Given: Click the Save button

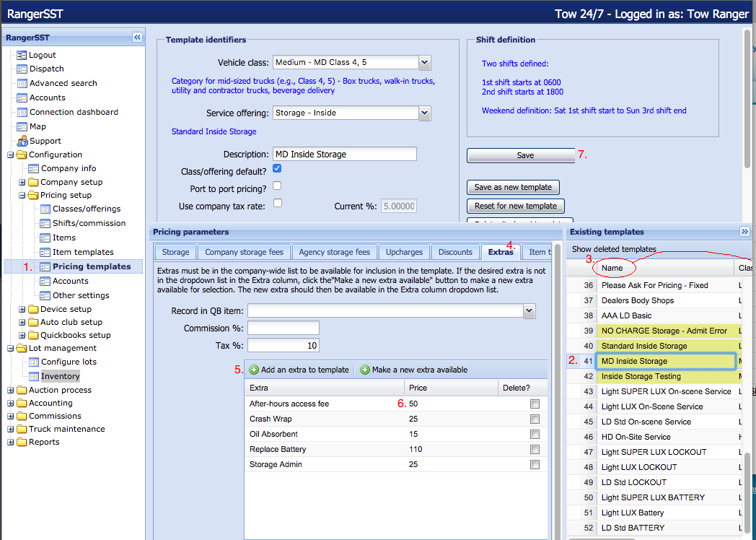Looking at the screenshot, I should click(525, 155).
